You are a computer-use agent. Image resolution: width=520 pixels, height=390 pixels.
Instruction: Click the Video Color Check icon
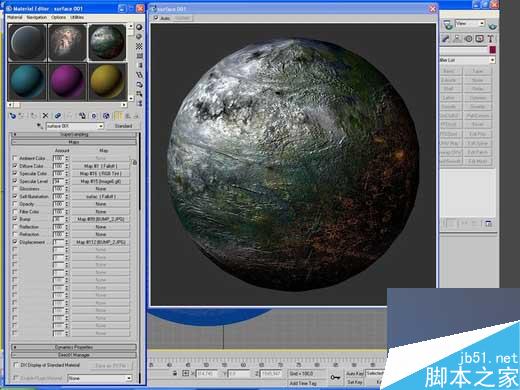pyautogui.click(x=139, y=65)
